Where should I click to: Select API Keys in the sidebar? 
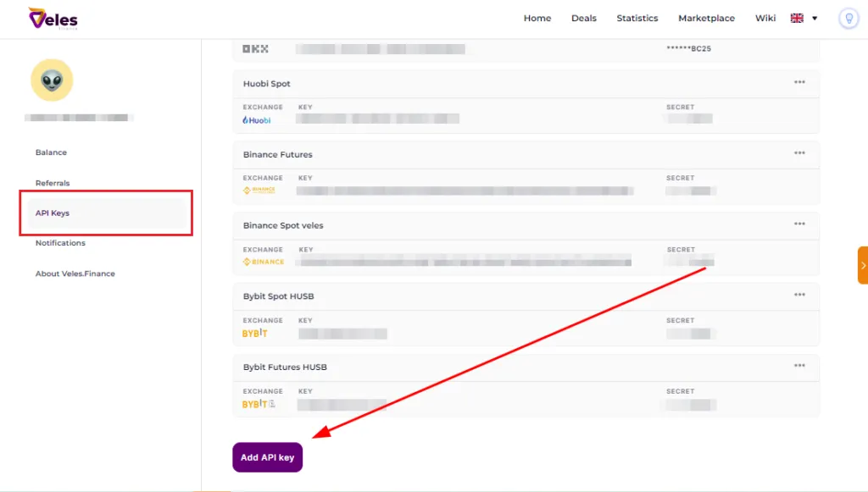53,213
